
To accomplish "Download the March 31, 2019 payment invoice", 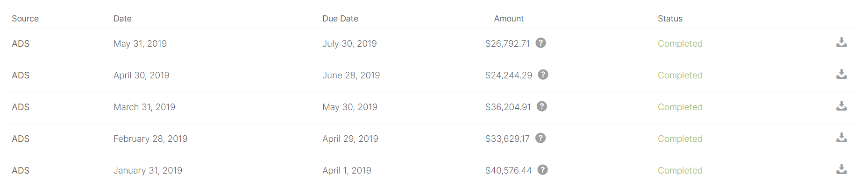I will (x=841, y=106).
